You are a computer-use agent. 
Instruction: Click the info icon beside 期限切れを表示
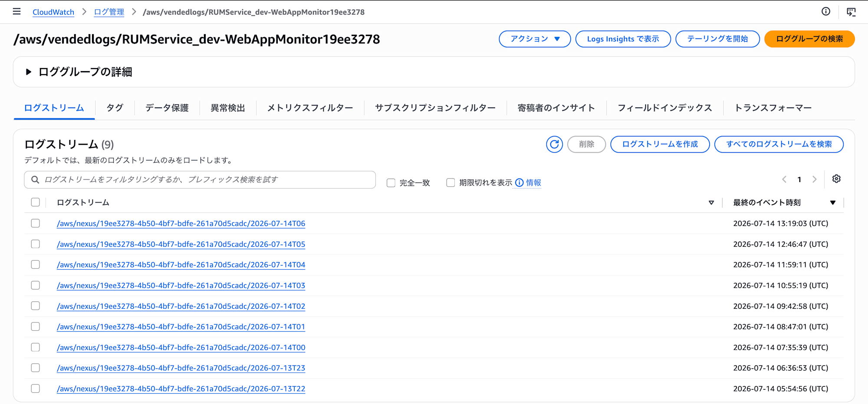[x=519, y=183]
